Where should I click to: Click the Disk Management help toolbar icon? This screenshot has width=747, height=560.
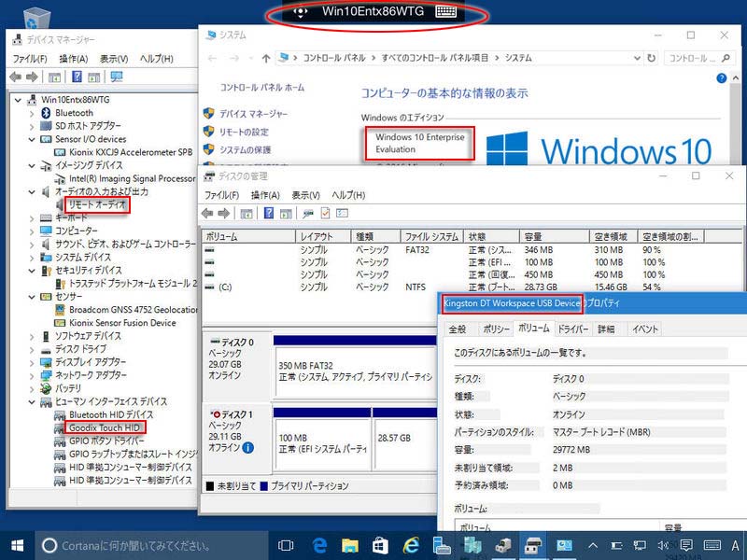(x=269, y=214)
